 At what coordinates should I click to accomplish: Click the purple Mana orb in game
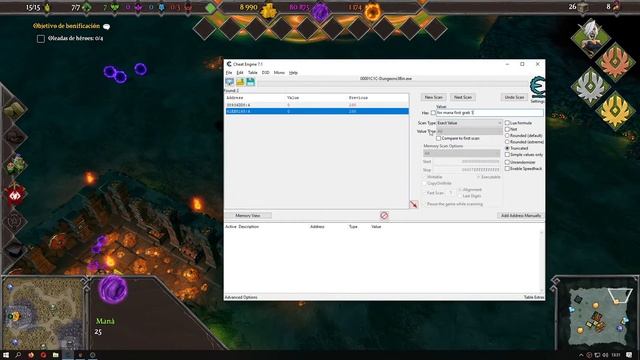113,289
